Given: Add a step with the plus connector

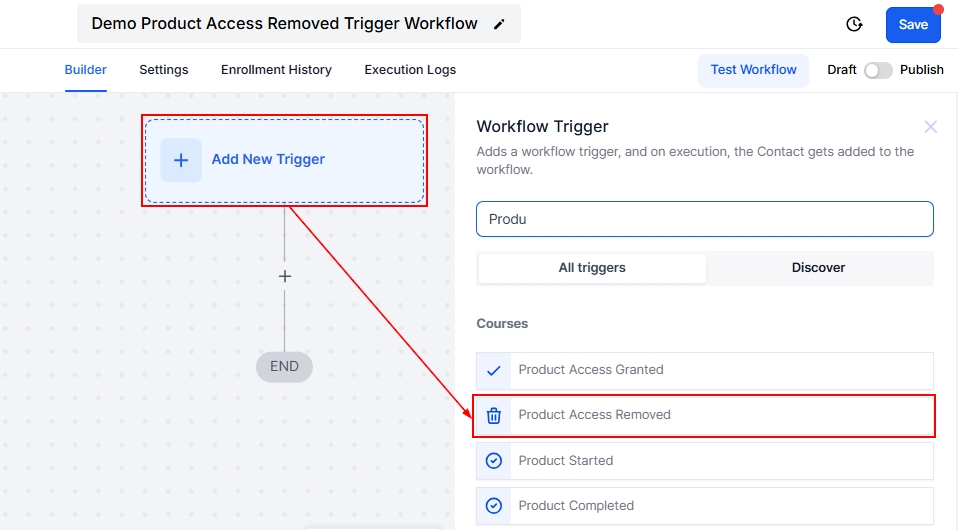Looking at the screenshot, I should 284,276.
